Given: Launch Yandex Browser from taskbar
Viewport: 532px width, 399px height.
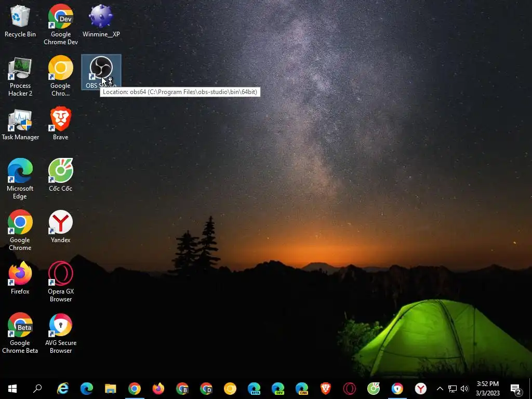Looking at the screenshot, I should click(421, 389).
